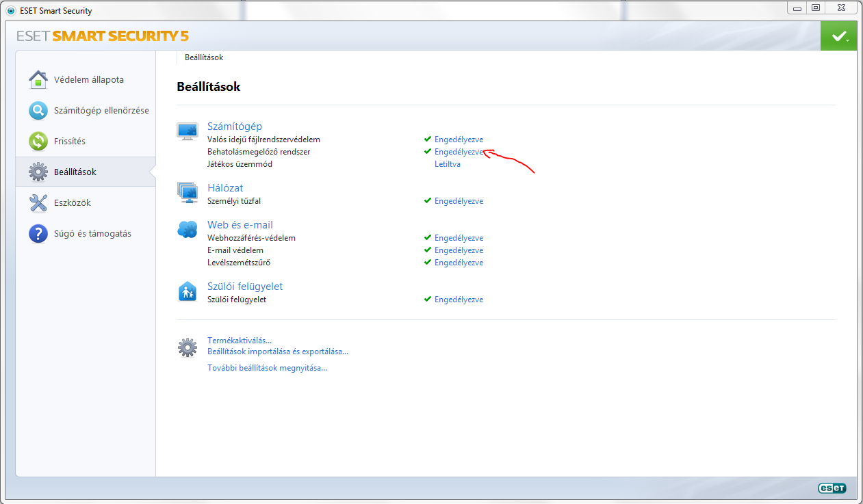Open További beállítások megnyitása link

tap(267, 368)
